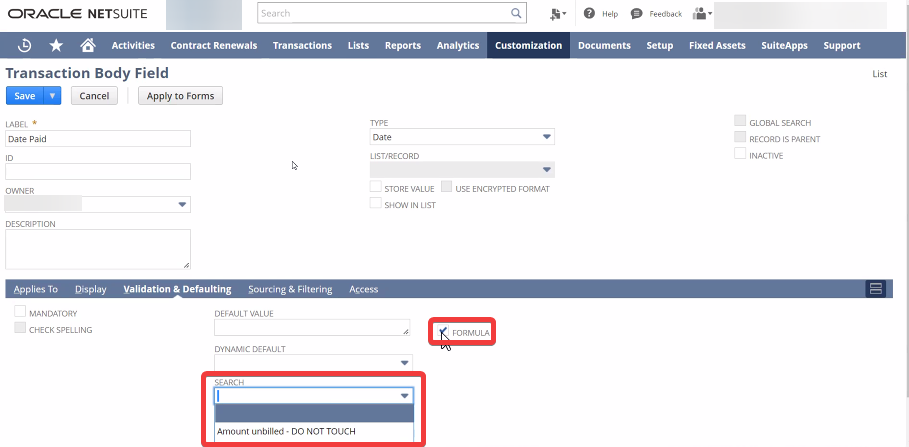Open the Customization menu
The image size is (909, 447).
(x=528, y=45)
